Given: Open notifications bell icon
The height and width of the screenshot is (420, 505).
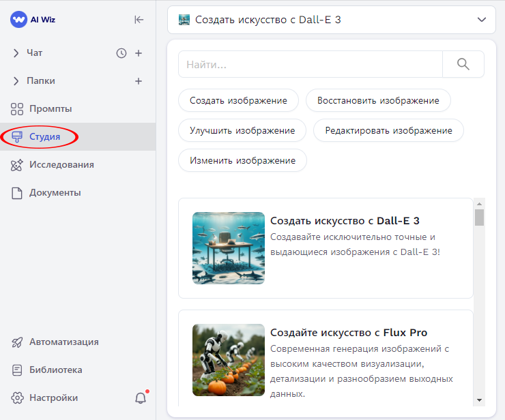Looking at the screenshot, I should point(141,397).
